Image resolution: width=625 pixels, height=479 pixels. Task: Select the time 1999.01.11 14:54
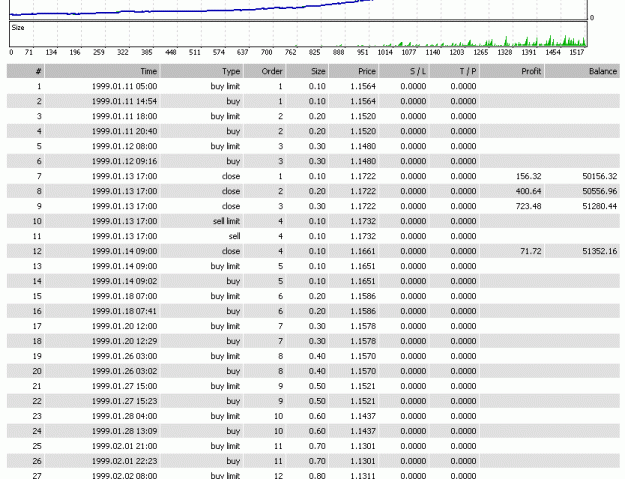[x=124, y=101]
